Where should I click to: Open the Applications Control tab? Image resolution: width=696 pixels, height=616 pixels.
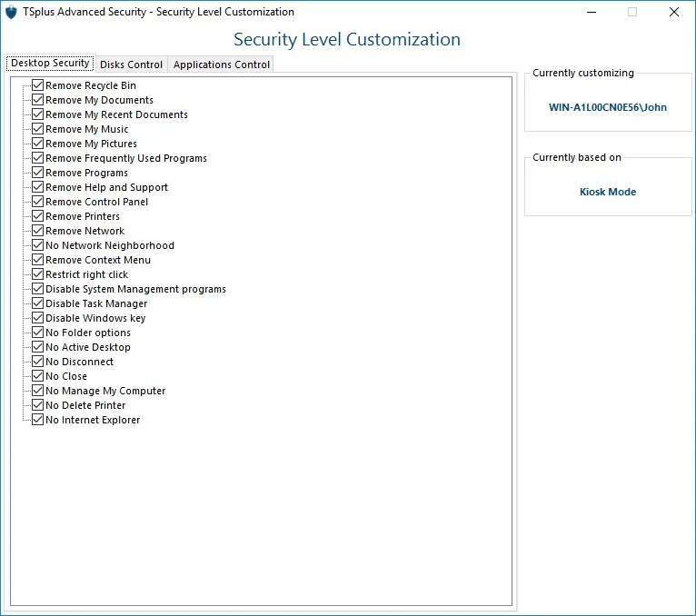pyautogui.click(x=222, y=65)
